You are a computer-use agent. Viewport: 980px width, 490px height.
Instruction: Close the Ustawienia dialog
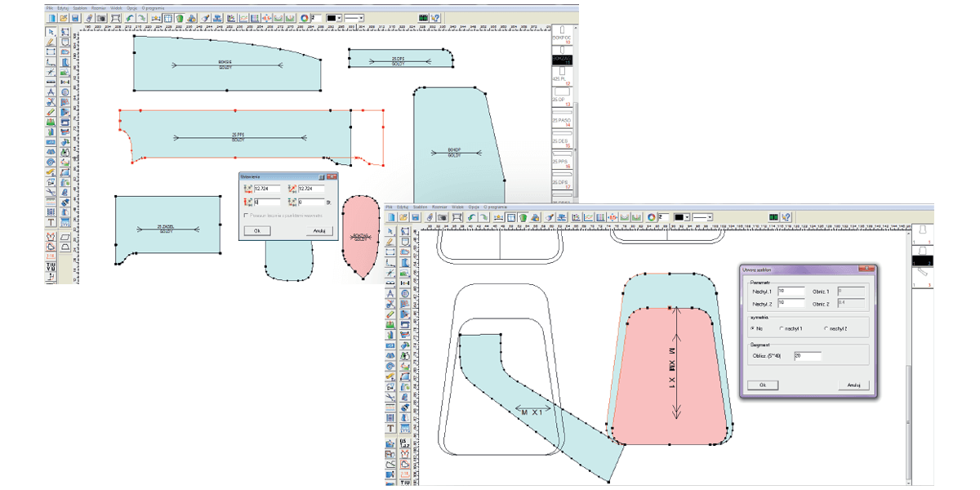(332, 176)
